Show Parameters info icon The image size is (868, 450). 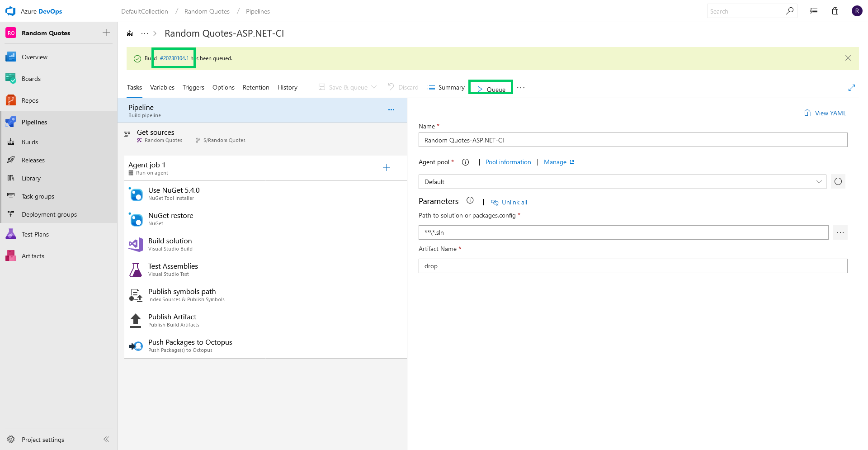tap(470, 200)
